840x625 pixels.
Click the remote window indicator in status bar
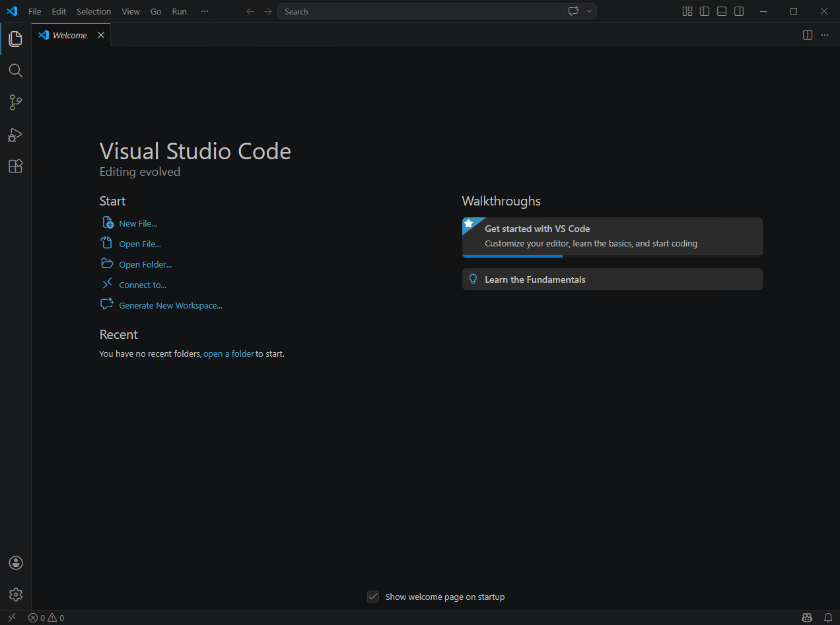[11, 618]
